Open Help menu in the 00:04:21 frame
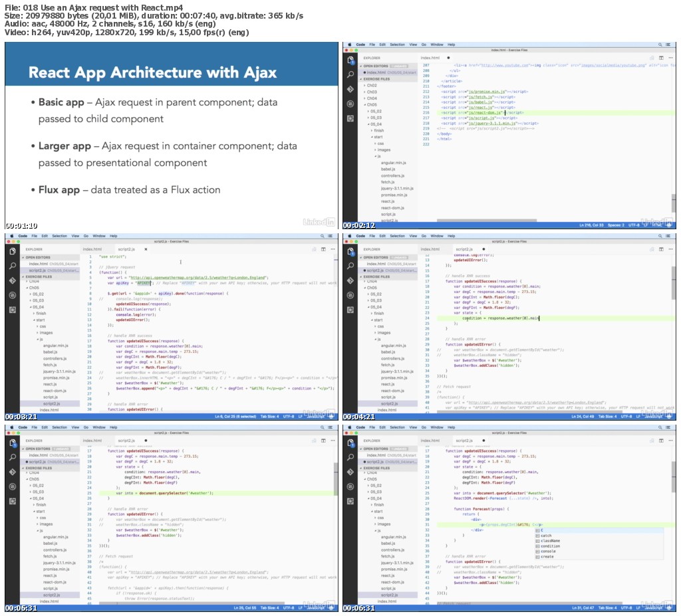Viewport: 681px width, 616px height. tap(452, 236)
